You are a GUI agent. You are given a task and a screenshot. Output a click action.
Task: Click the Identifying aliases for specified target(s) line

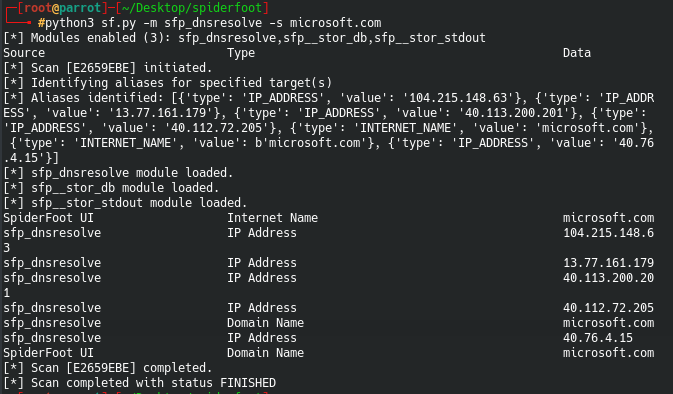(168, 83)
